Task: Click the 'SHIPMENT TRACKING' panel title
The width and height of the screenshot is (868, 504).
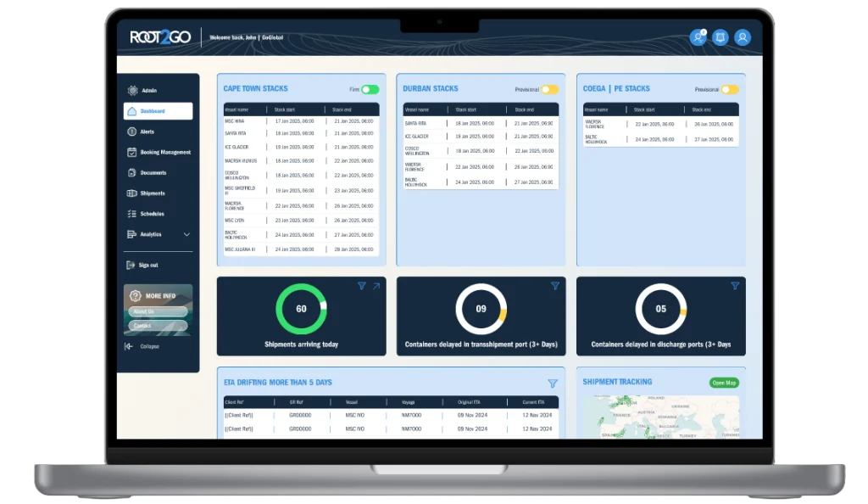Action: point(617,382)
